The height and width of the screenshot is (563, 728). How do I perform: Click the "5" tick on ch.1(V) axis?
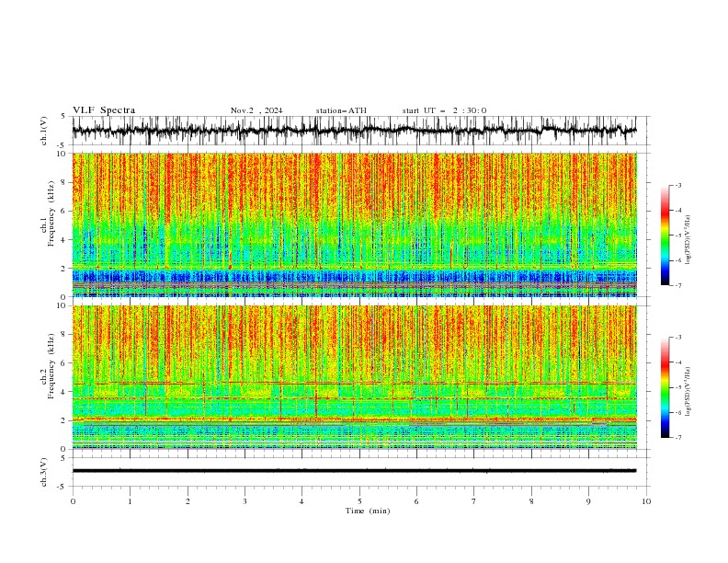(x=63, y=117)
